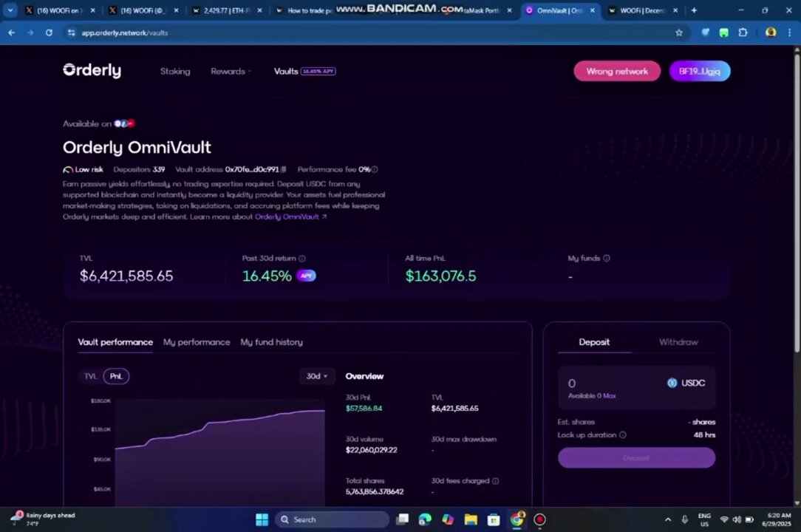Switch to WOOFi browser tab on far right
This screenshot has width=801, height=532.
643,10
